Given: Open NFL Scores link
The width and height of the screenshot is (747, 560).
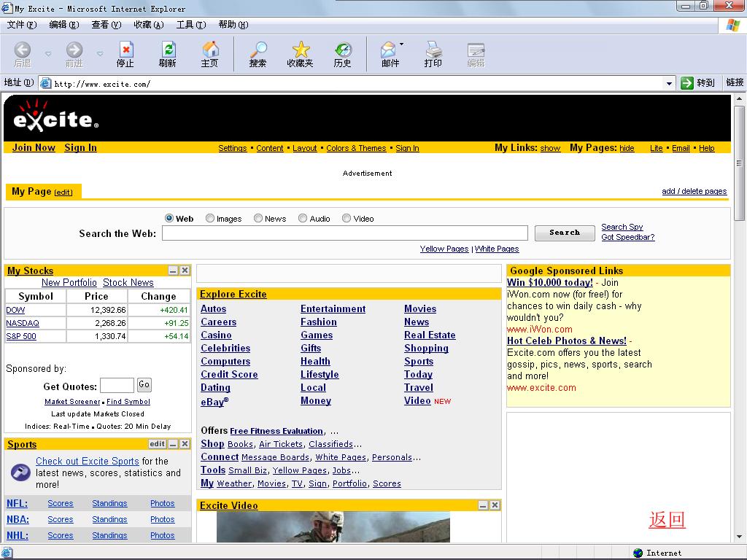Looking at the screenshot, I should pos(61,503).
